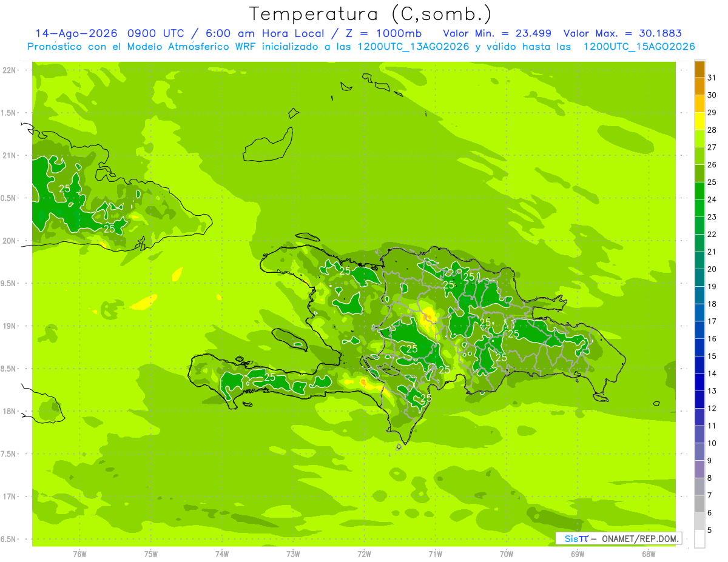Pick the legend color band between 26 and 27
The image size is (728, 562).
pyautogui.click(x=699, y=156)
